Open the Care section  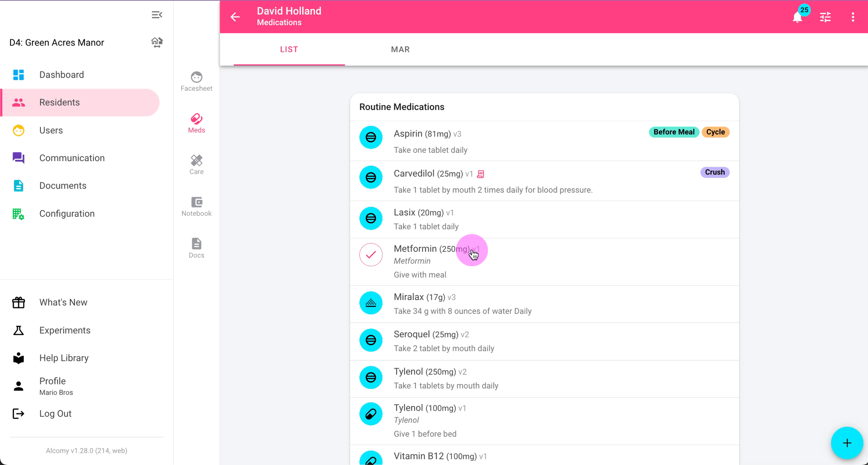click(196, 165)
